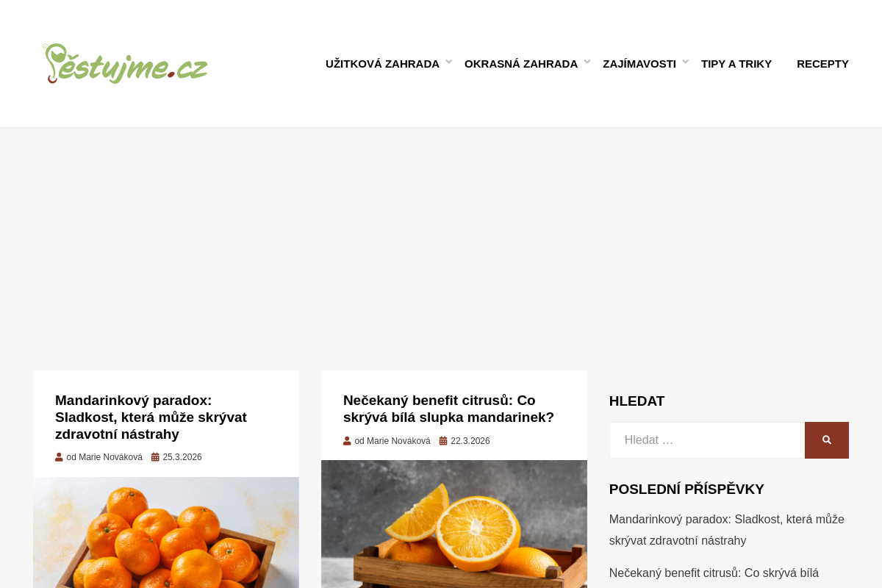
Task: Click calendar icon next to 25.3.2026
Action: (x=155, y=457)
